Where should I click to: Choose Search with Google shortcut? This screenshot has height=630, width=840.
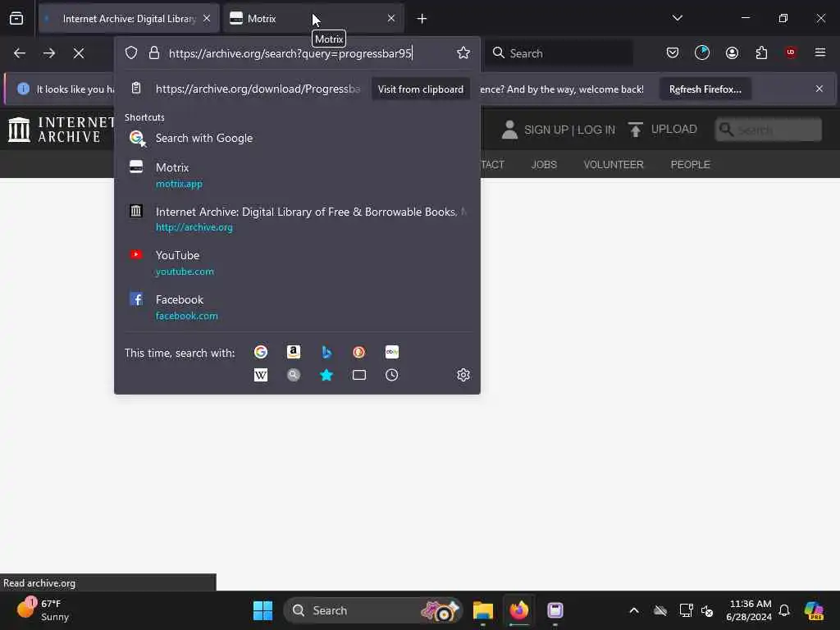[x=297, y=138]
